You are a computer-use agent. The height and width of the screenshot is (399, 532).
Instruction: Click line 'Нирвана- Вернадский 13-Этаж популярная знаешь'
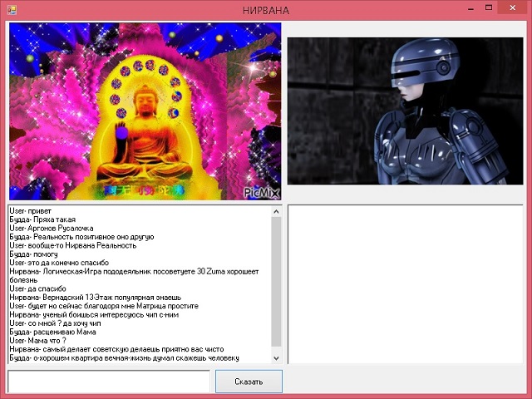click(x=96, y=298)
